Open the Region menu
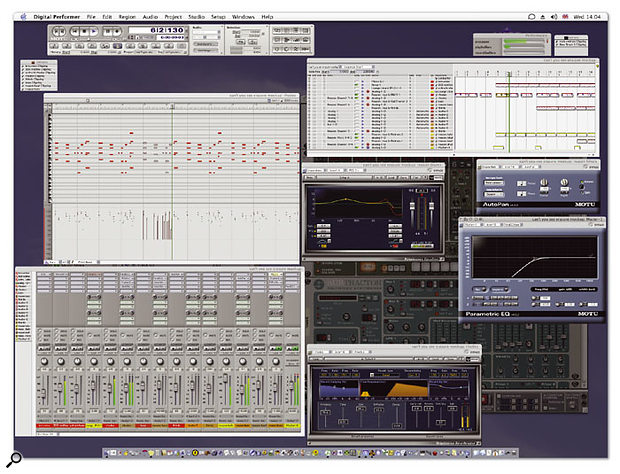Viewport: 620px width, 474px height. click(x=127, y=17)
